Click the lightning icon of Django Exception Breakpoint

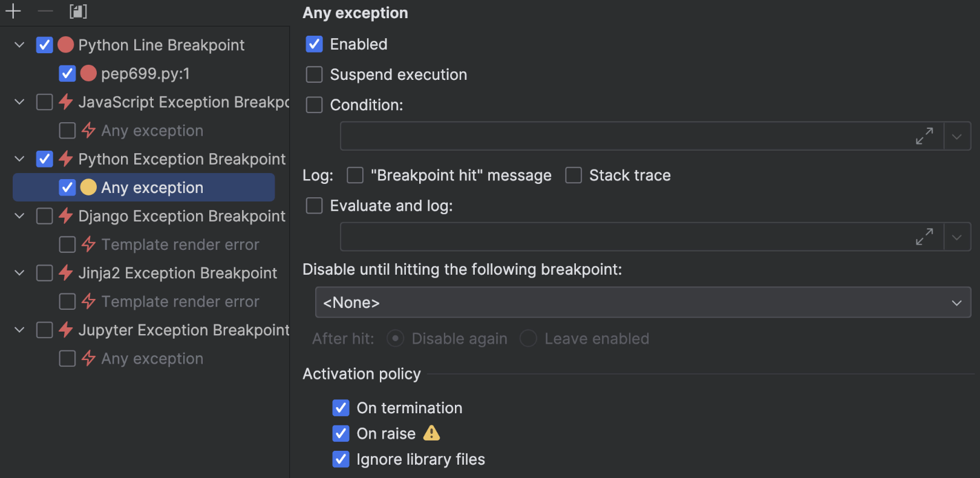(x=66, y=216)
